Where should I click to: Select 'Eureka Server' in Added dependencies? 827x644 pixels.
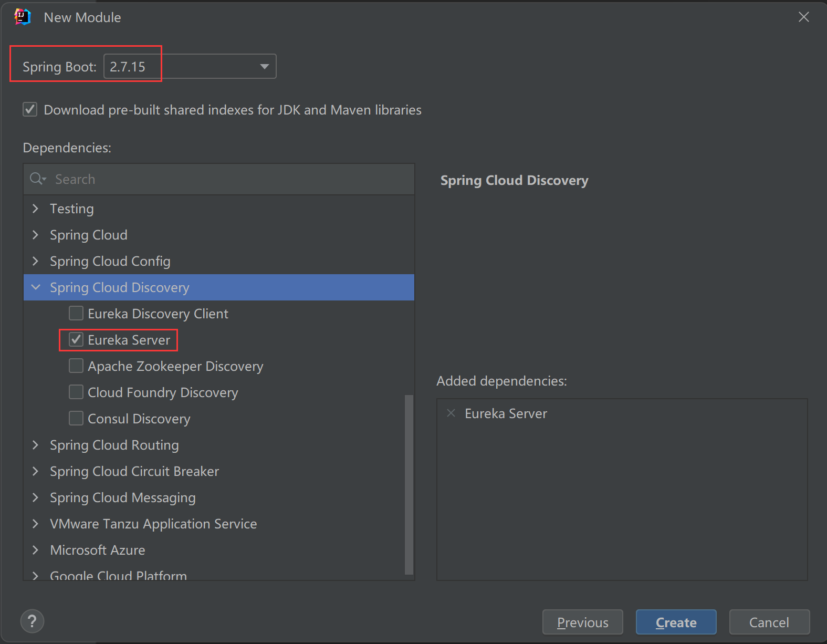[x=506, y=413]
